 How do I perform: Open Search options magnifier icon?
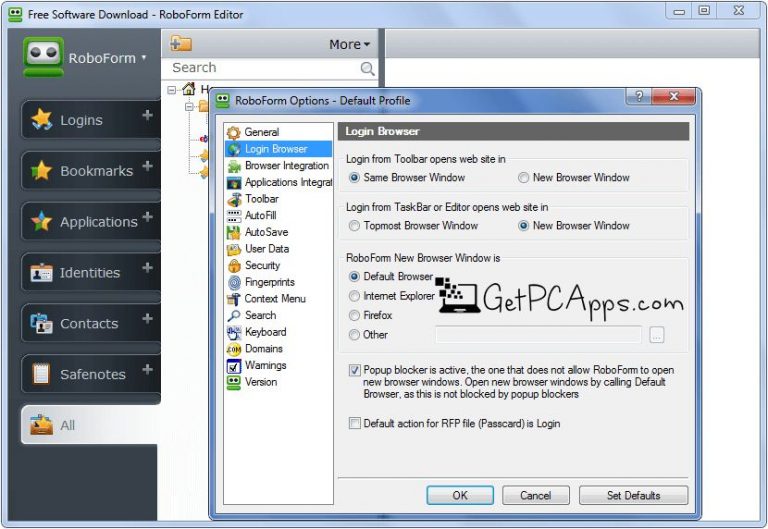[x=234, y=316]
